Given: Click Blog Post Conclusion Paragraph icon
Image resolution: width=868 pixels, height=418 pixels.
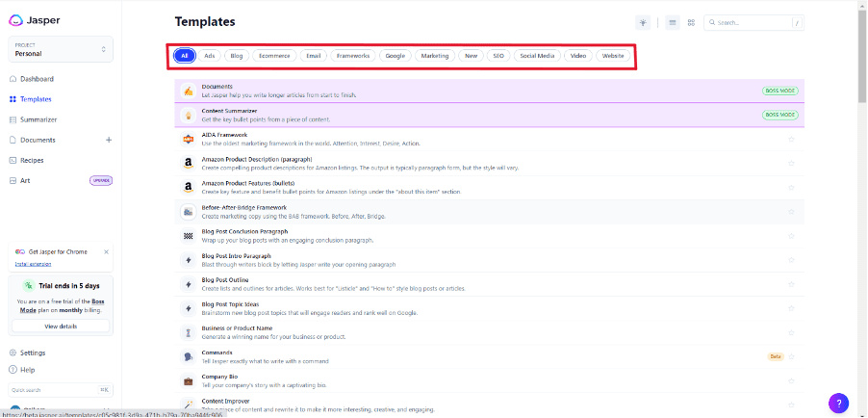Looking at the screenshot, I should [189, 236].
